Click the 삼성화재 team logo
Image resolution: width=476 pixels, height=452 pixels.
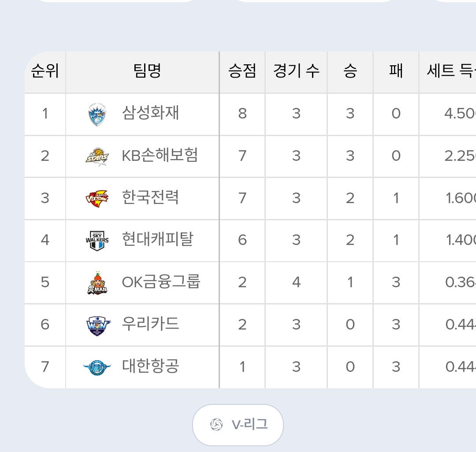click(98, 115)
